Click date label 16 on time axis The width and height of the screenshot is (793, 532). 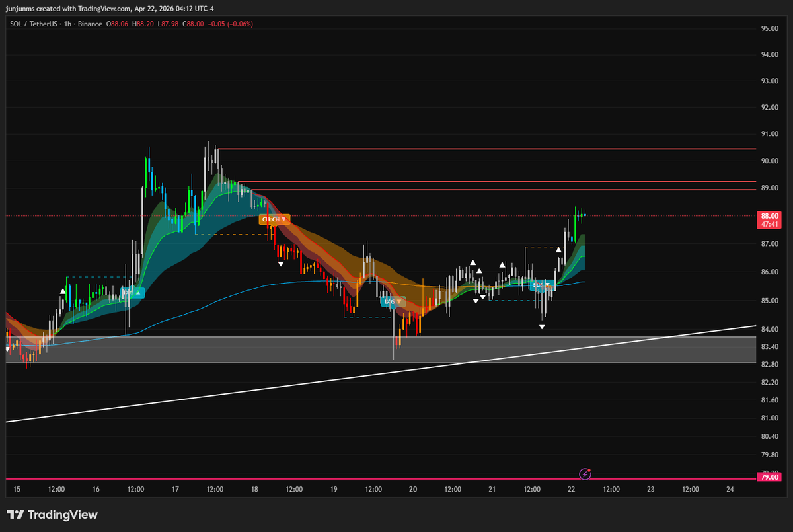96,490
